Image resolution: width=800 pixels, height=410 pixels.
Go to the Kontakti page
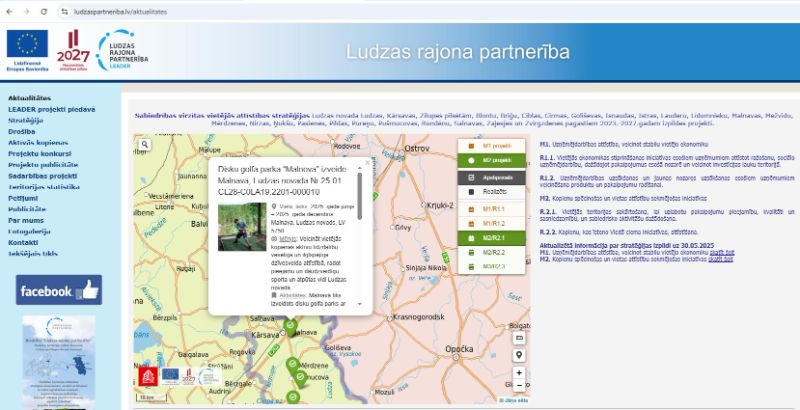[x=23, y=242]
